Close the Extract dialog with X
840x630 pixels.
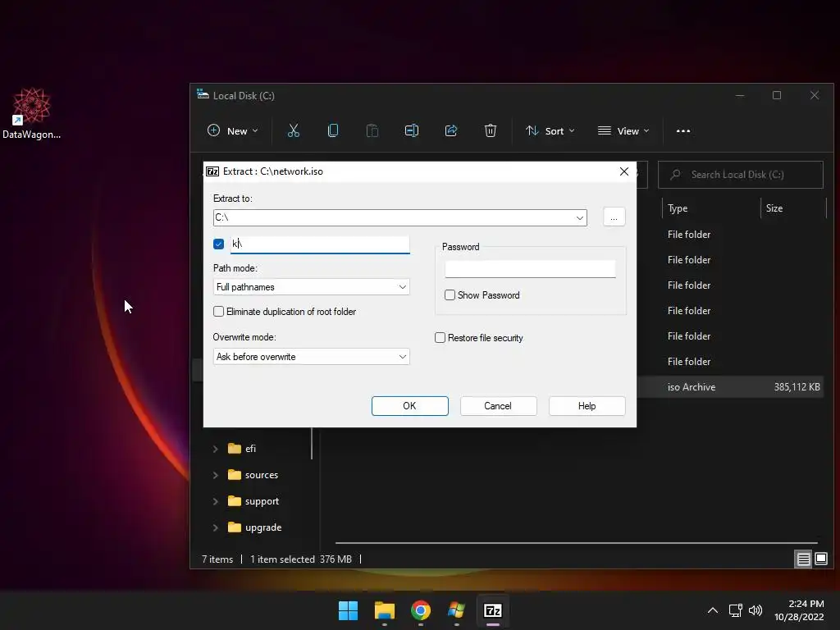tap(624, 171)
